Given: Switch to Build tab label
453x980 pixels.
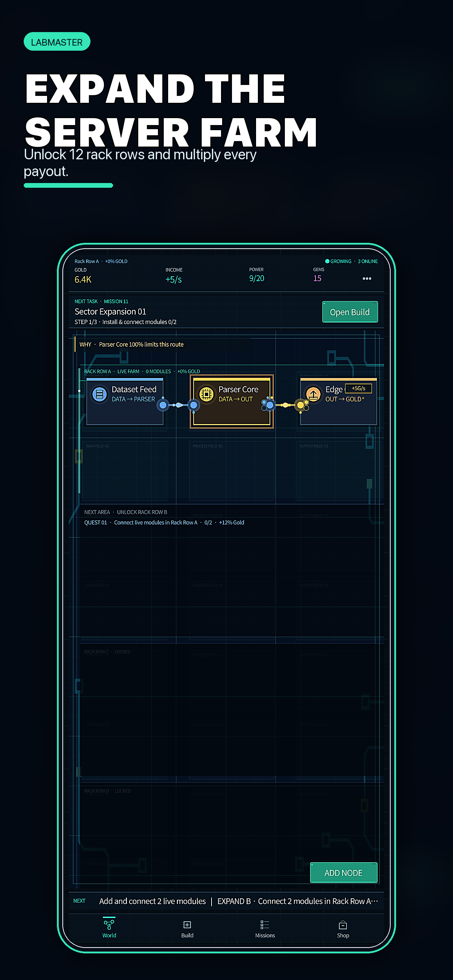Looking at the screenshot, I should point(187,935).
